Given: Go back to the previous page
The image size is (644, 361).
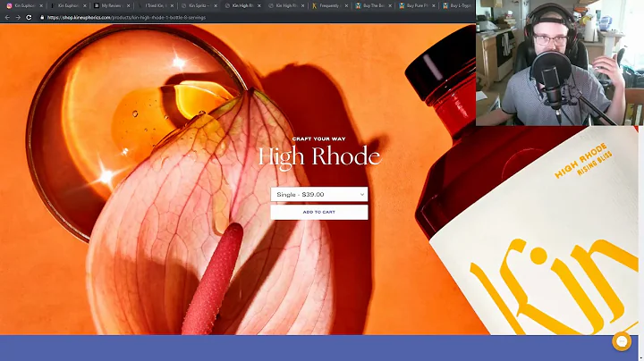Looking at the screenshot, I should coord(7,17).
